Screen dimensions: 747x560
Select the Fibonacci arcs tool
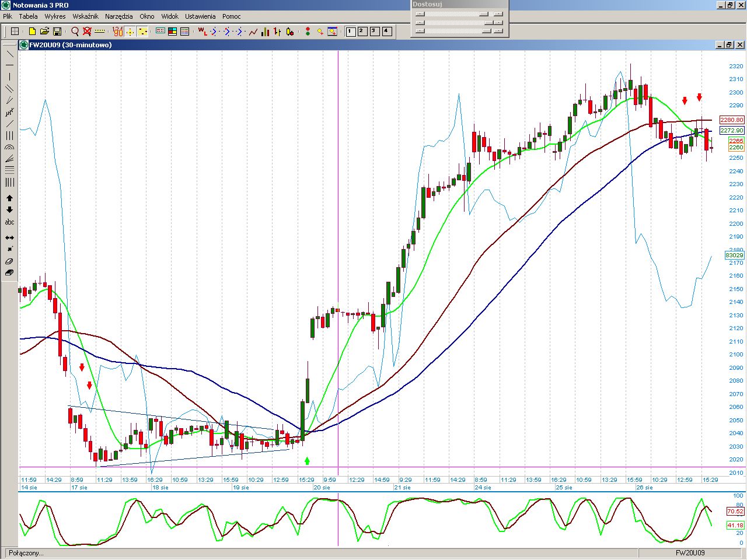click(x=9, y=147)
